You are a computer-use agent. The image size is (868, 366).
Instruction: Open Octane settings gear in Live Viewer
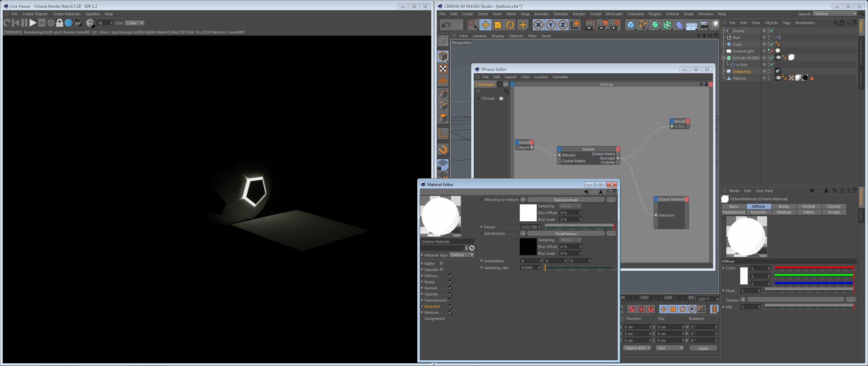[x=51, y=23]
